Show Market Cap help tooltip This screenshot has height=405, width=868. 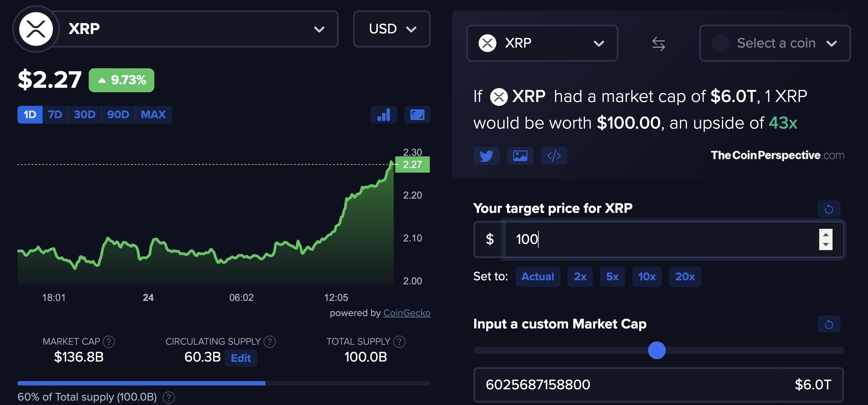[108, 342]
